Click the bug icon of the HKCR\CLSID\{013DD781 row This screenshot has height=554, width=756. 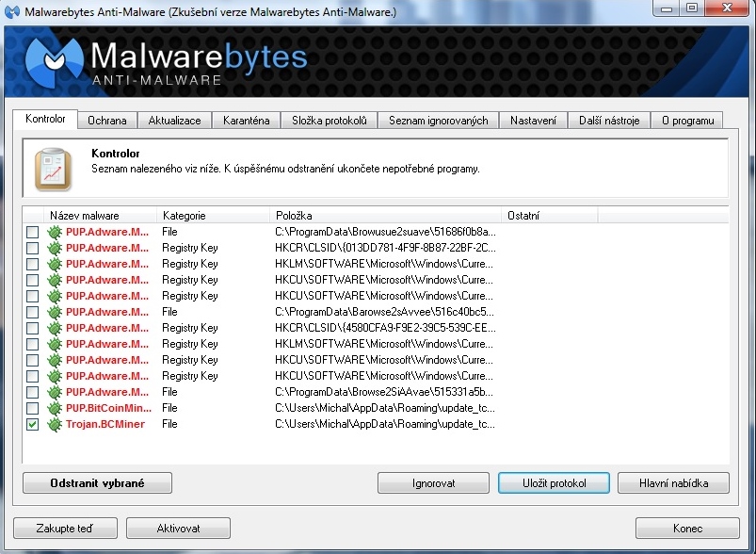tap(55, 248)
